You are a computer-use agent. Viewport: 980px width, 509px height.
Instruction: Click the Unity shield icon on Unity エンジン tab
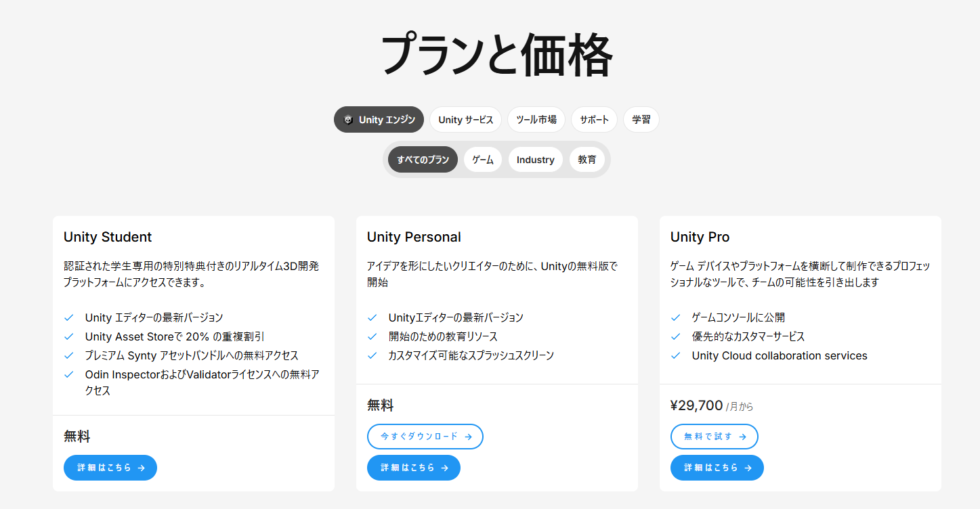[x=349, y=119]
